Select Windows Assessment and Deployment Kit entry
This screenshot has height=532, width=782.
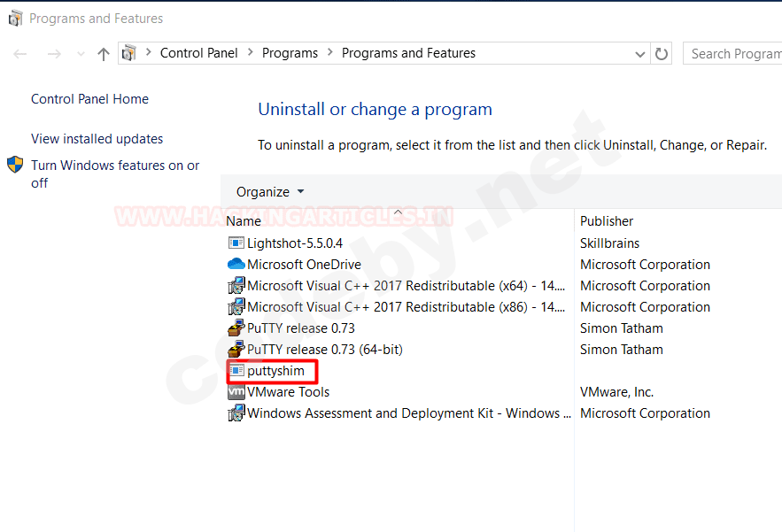[409, 413]
